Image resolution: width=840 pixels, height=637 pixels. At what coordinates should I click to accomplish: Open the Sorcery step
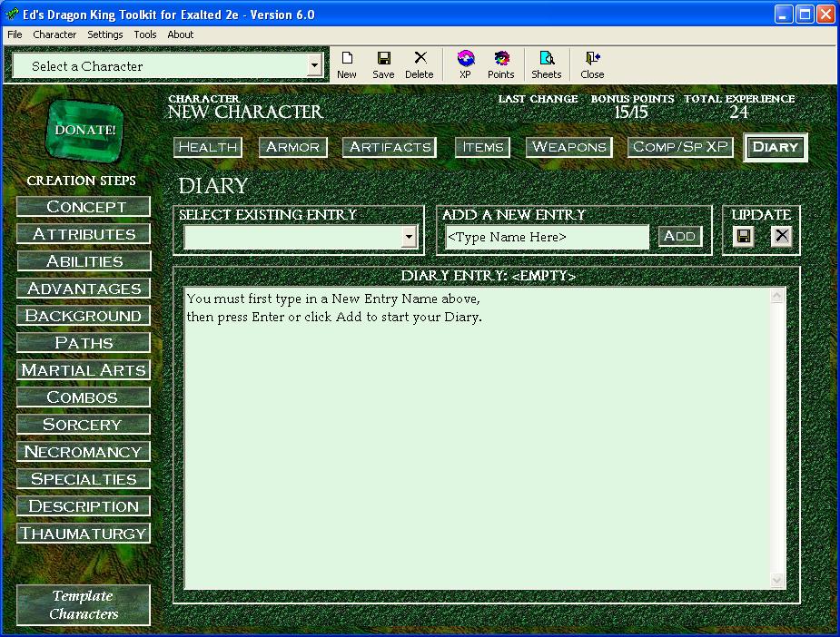click(84, 425)
